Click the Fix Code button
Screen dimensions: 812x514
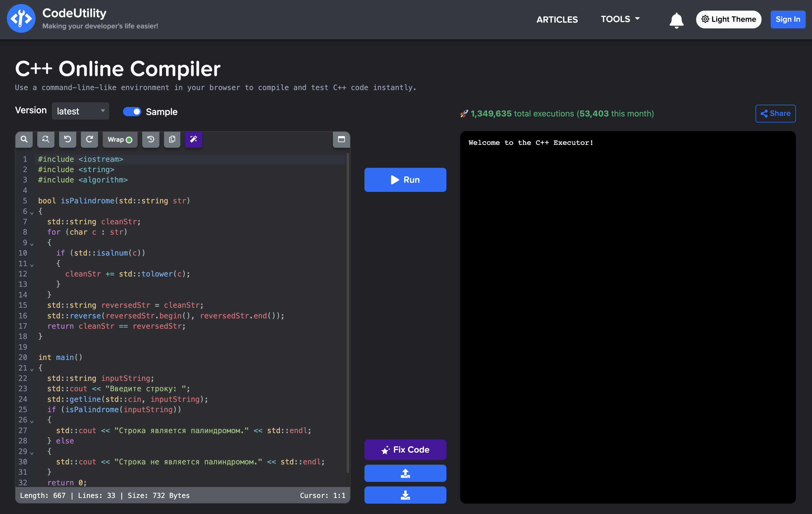(x=405, y=449)
